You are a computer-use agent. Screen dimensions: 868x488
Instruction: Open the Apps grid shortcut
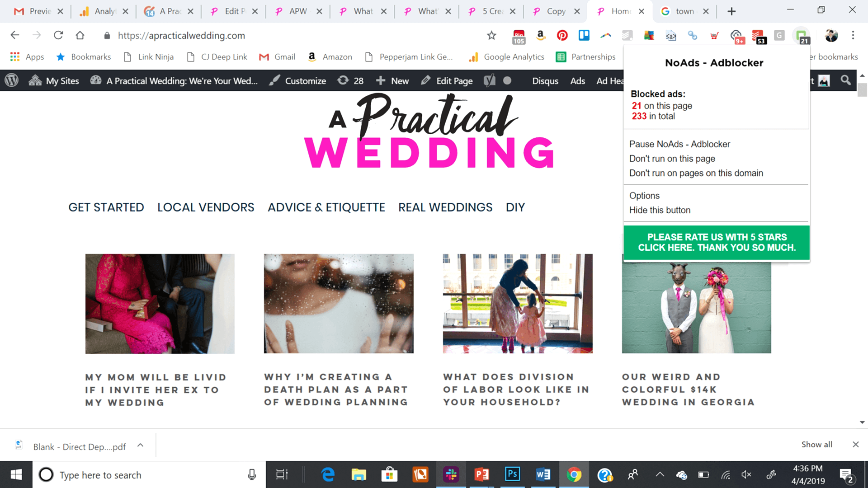[x=27, y=57]
